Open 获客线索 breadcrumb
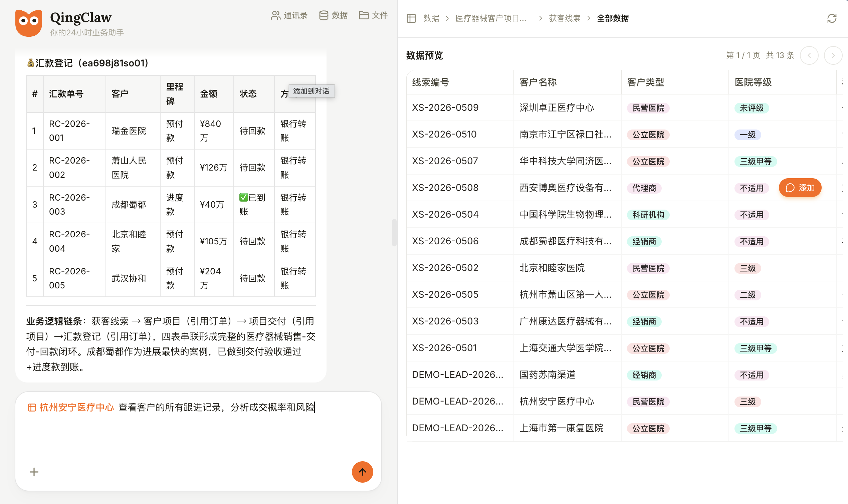 565,18
